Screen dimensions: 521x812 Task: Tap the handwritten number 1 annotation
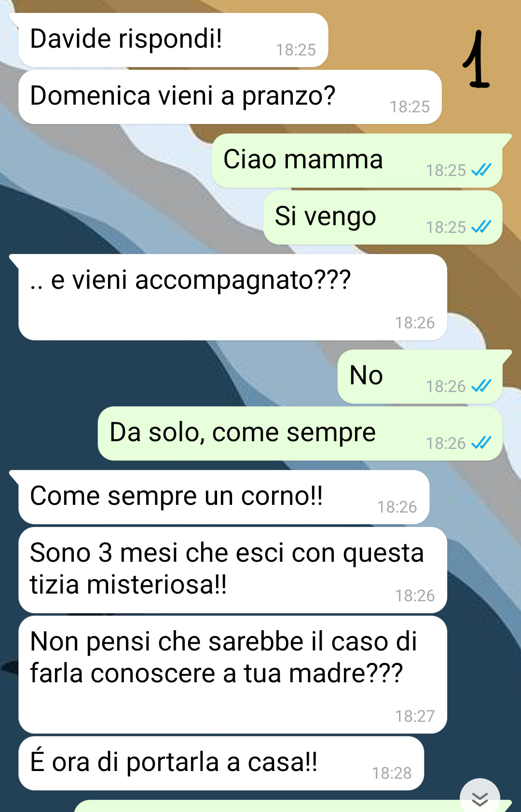(476, 59)
